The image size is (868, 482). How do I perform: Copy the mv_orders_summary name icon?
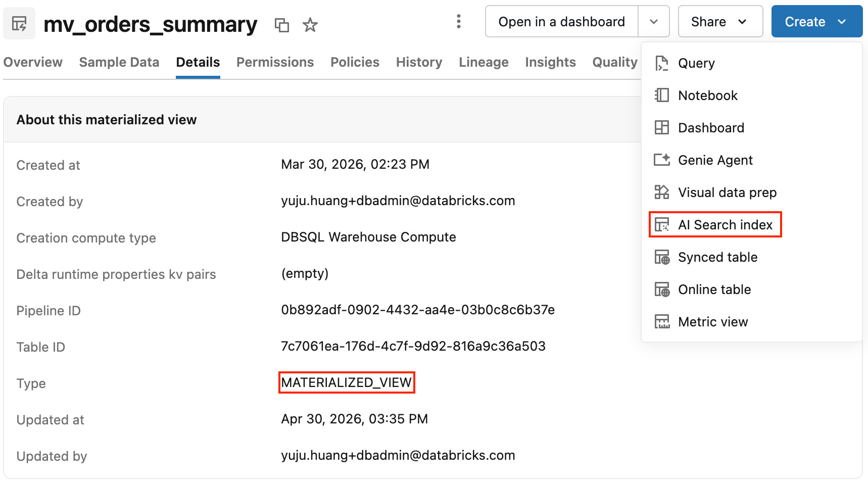(282, 25)
